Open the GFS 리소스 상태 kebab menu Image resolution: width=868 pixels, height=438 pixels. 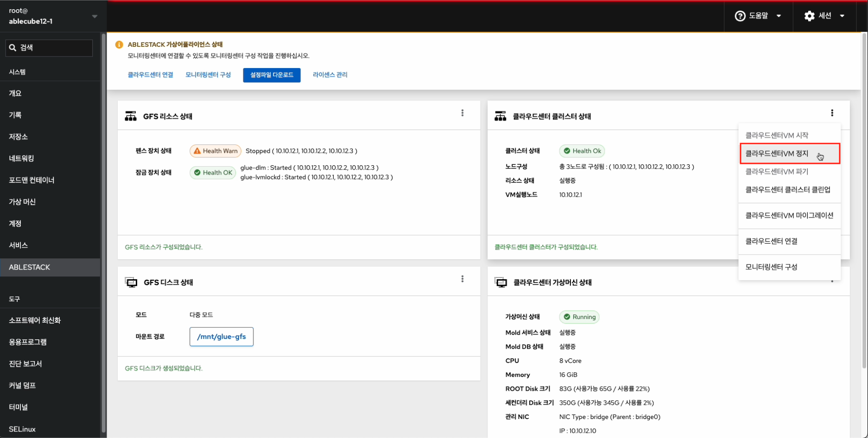[x=462, y=113]
